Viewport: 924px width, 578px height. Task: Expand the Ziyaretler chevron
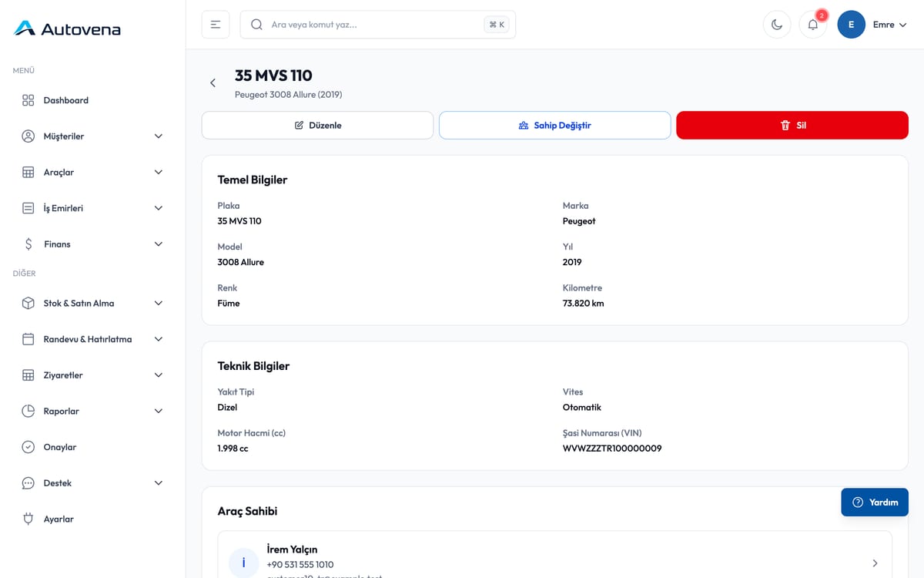[x=159, y=375]
